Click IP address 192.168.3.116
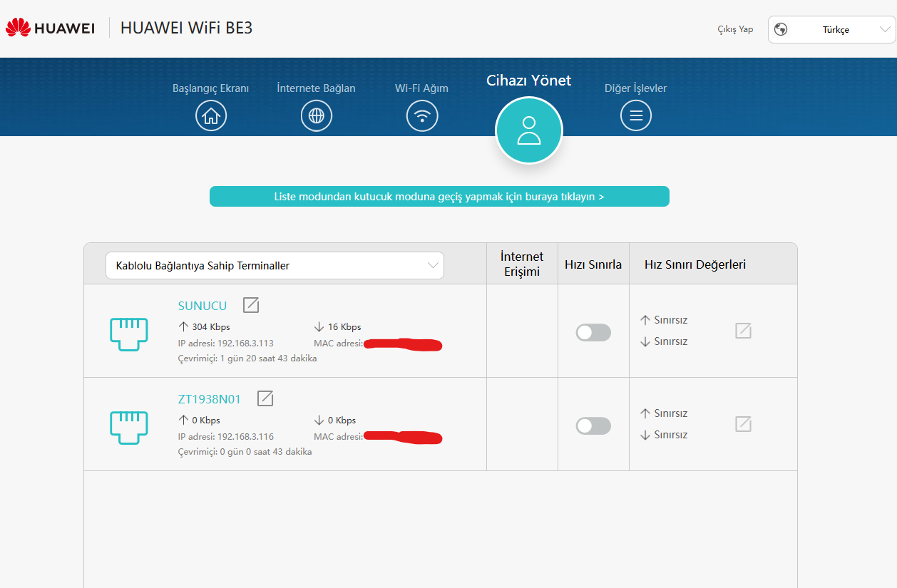Image resolution: width=897 pixels, height=588 pixels. point(226,437)
